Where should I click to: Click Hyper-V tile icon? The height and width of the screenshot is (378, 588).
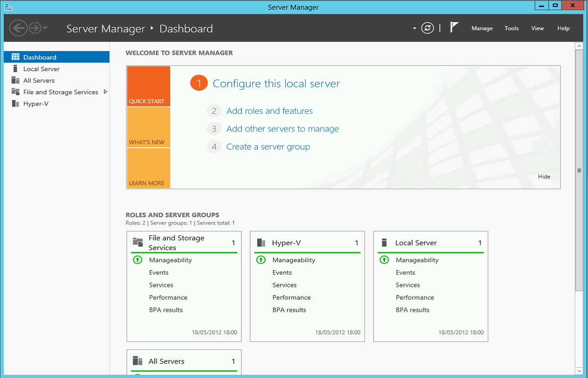point(261,243)
